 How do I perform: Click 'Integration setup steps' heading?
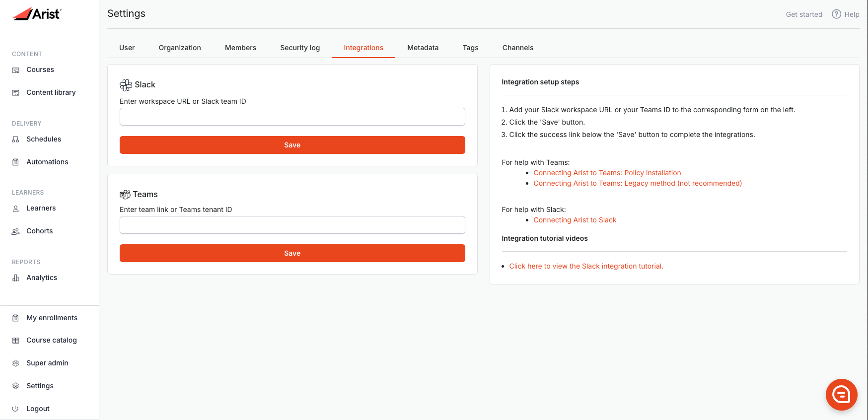pos(540,82)
